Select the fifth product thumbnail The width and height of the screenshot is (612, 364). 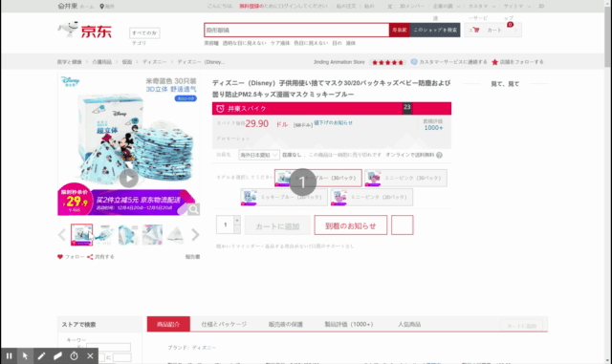pos(175,234)
